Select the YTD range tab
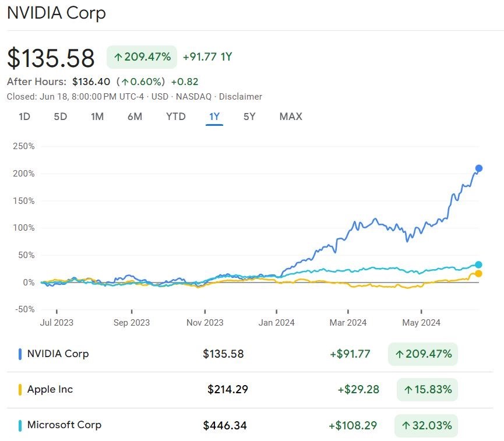This screenshot has width=504, height=441. (175, 117)
